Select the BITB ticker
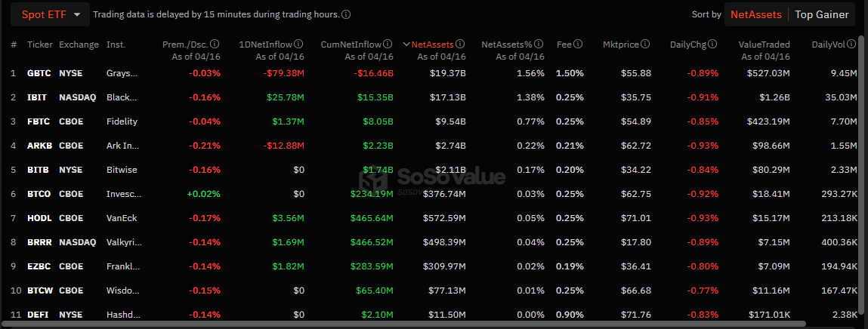This screenshot has width=868, height=329. coord(39,170)
